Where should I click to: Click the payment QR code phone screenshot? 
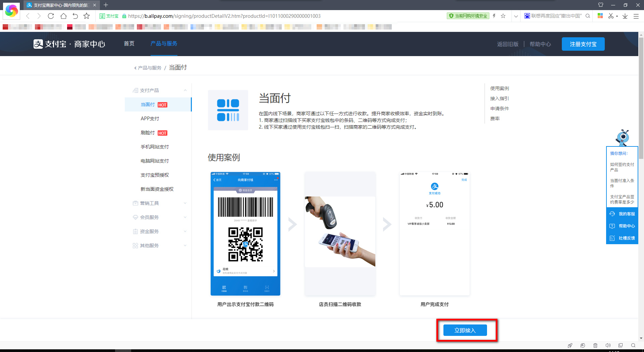pyautogui.click(x=246, y=234)
